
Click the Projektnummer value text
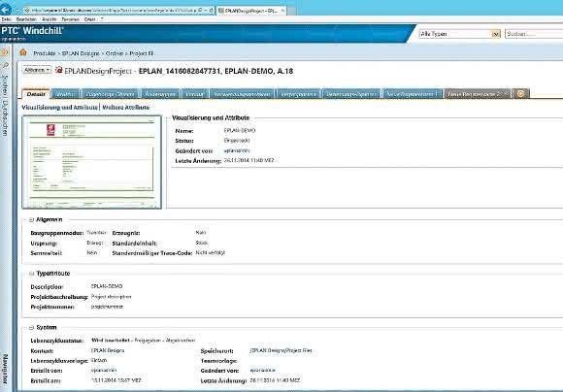coord(107,307)
